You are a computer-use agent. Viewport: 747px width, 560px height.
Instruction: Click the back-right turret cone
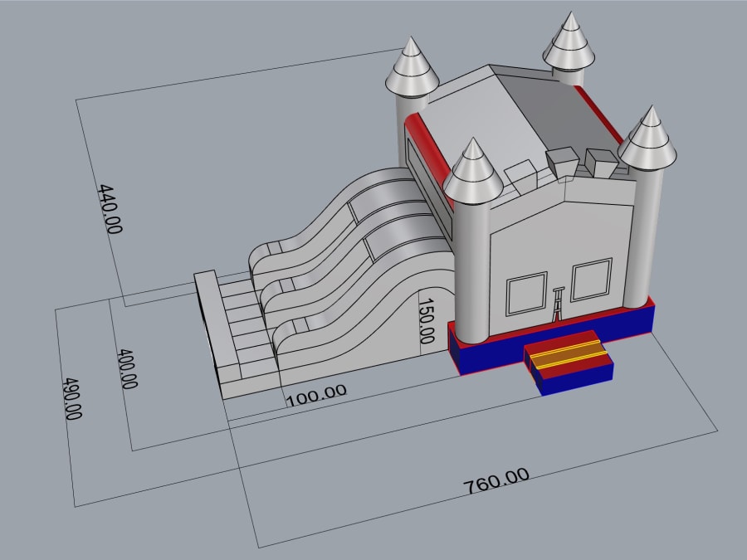click(569, 40)
